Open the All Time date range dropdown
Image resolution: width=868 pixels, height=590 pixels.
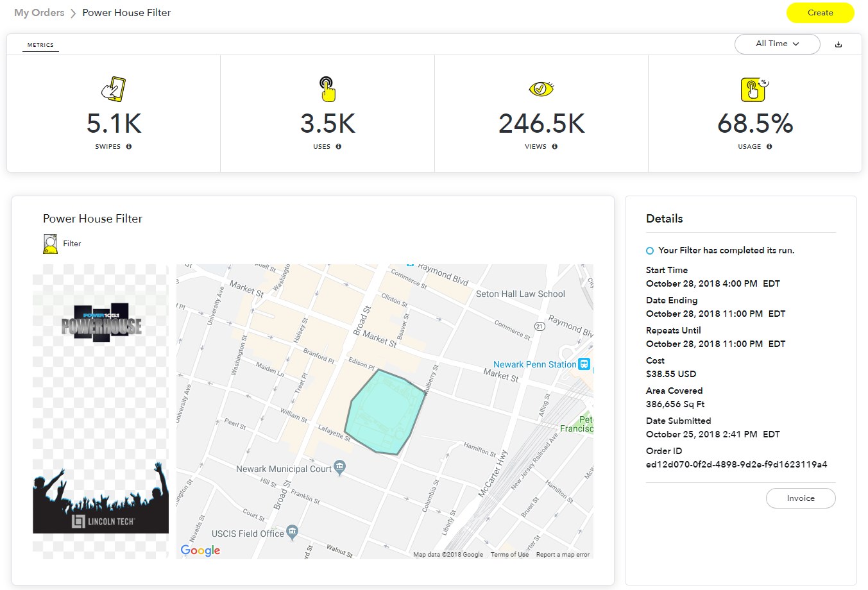777,44
